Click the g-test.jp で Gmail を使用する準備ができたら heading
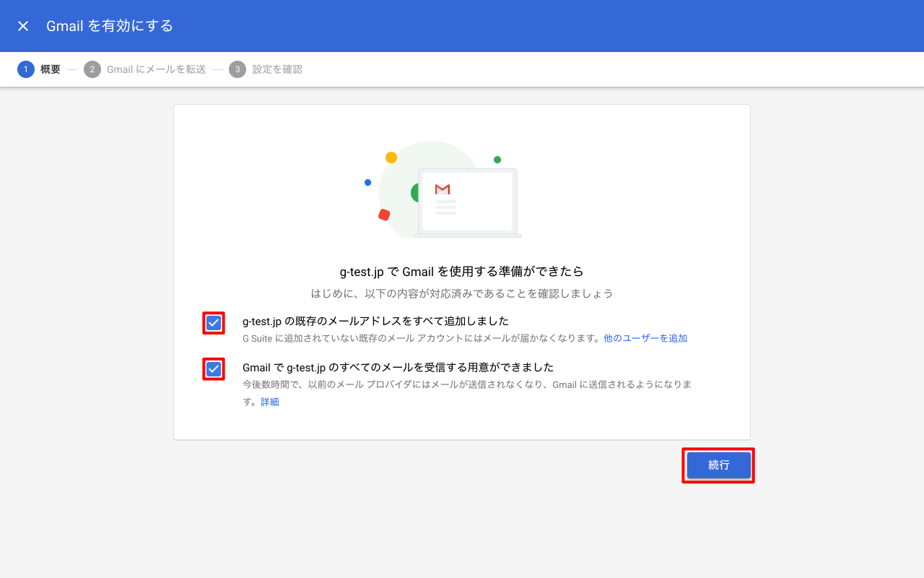The image size is (924, 578). click(462, 272)
